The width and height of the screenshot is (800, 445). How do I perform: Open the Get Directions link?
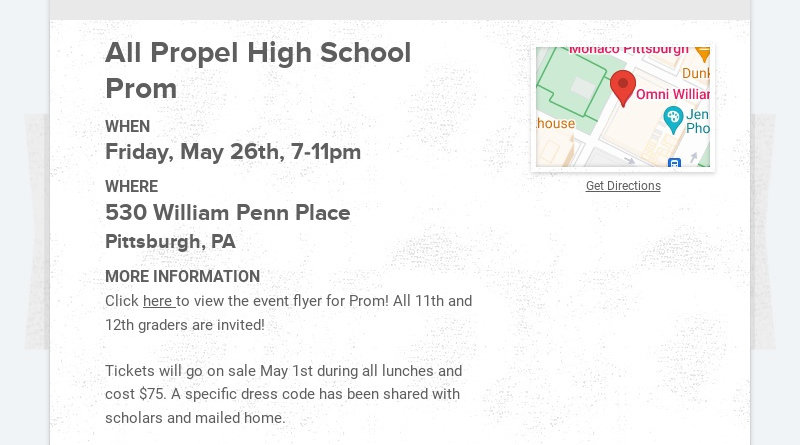623,186
